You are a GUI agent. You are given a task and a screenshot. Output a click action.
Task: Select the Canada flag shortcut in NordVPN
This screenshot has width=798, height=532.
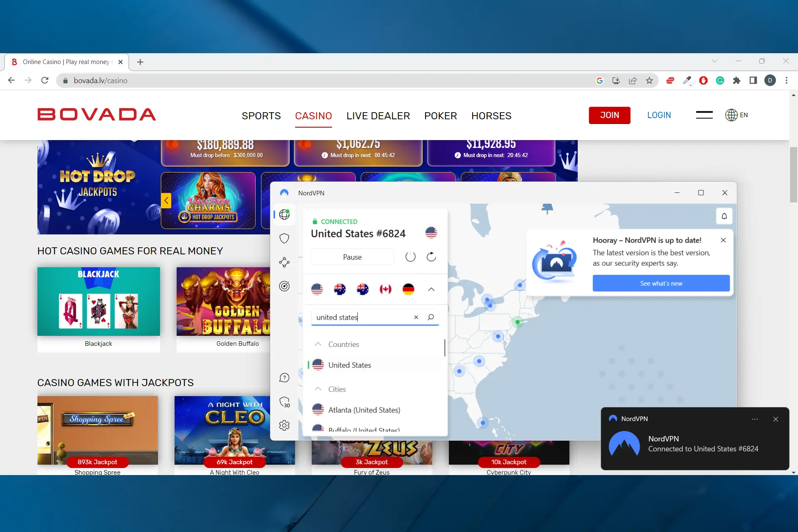(x=386, y=289)
